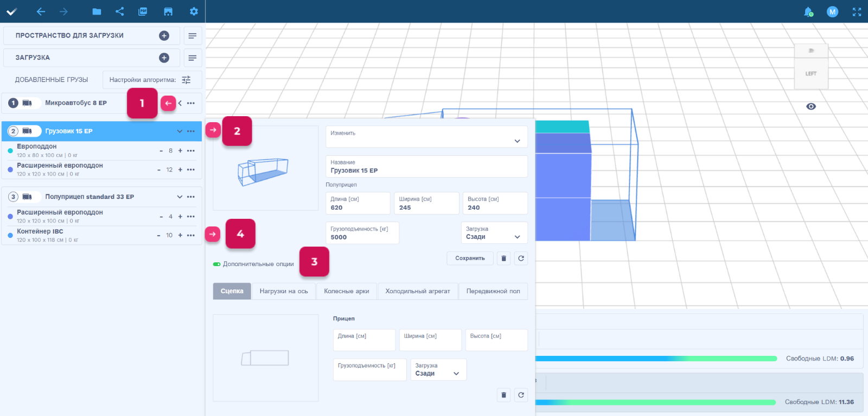
Task: Open the Изменить dropdown
Action: [x=426, y=137]
